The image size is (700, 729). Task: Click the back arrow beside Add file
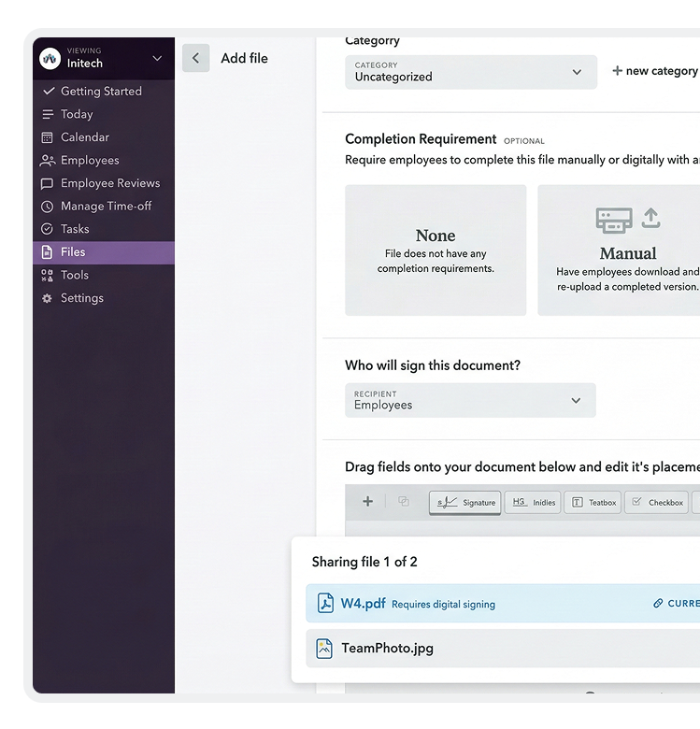click(195, 58)
